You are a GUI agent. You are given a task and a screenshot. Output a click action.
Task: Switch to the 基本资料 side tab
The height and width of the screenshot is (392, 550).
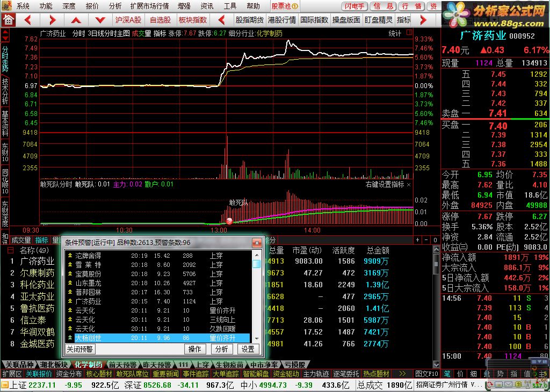click(x=5, y=124)
